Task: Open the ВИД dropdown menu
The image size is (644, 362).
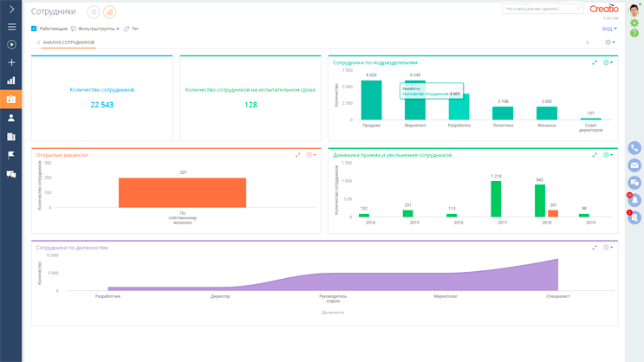Action: (x=609, y=29)
